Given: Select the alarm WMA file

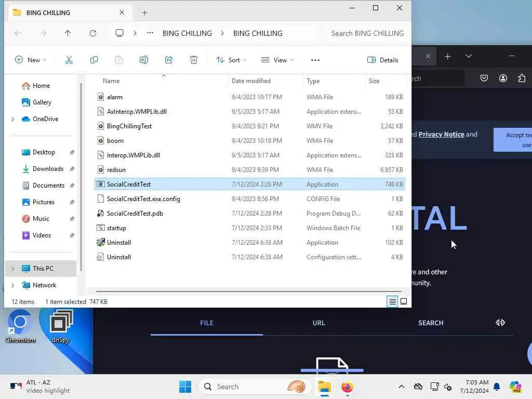Looking at the screenshot, I should pyautogui.click(x=250, y=97).
